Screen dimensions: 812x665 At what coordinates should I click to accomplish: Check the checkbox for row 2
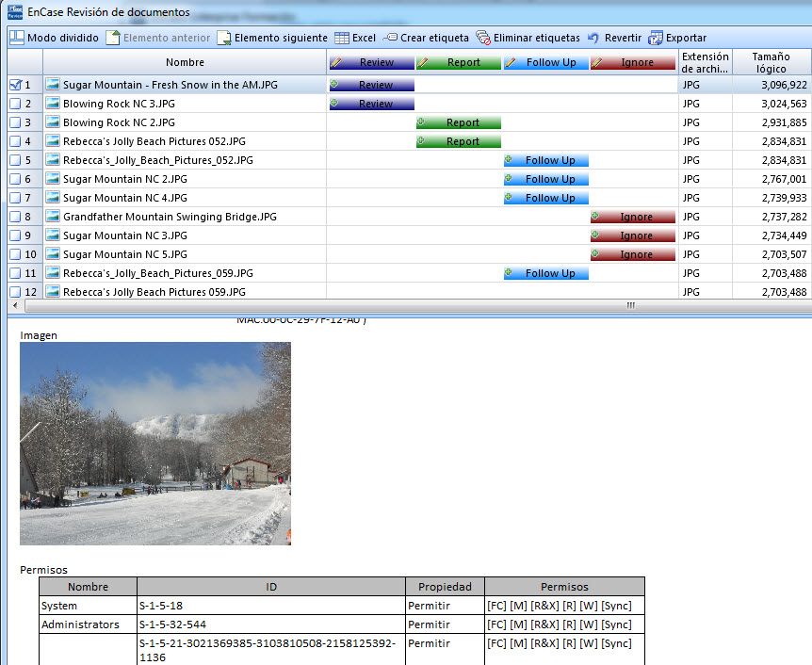pos(15,104)
